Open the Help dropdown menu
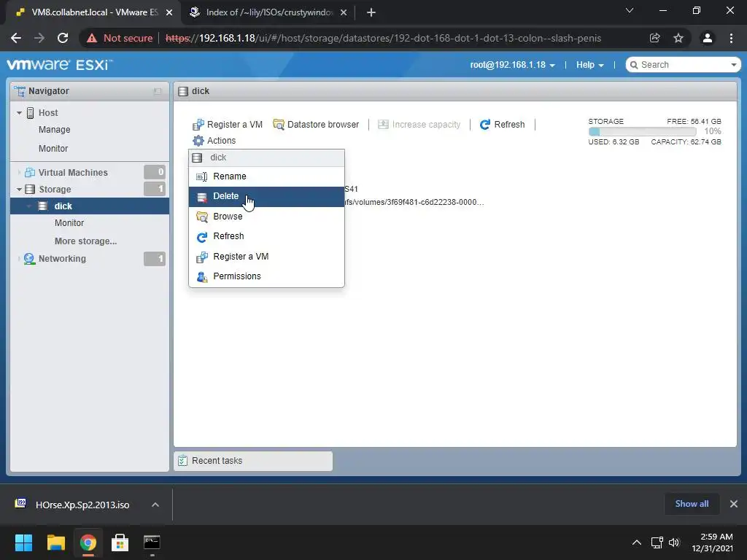The image size is (747, 560). tap(589, 65)
